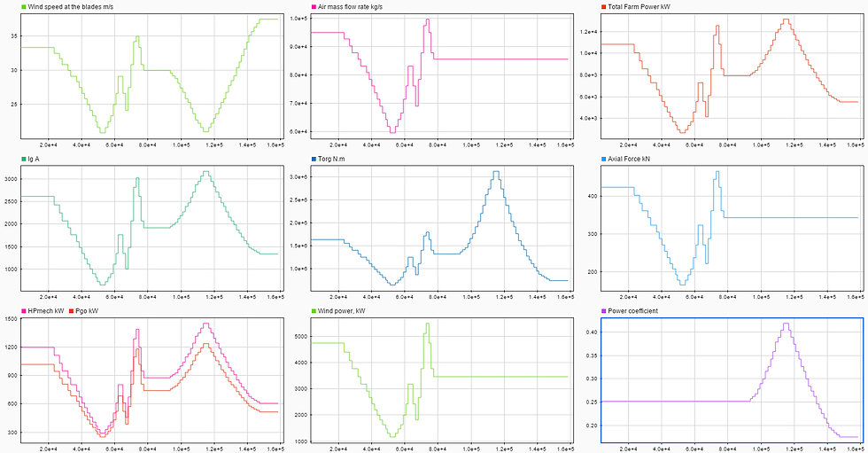Click the 400 y-axis tick on Axial Force plot
868x453 pixels.
click(593, 196)
